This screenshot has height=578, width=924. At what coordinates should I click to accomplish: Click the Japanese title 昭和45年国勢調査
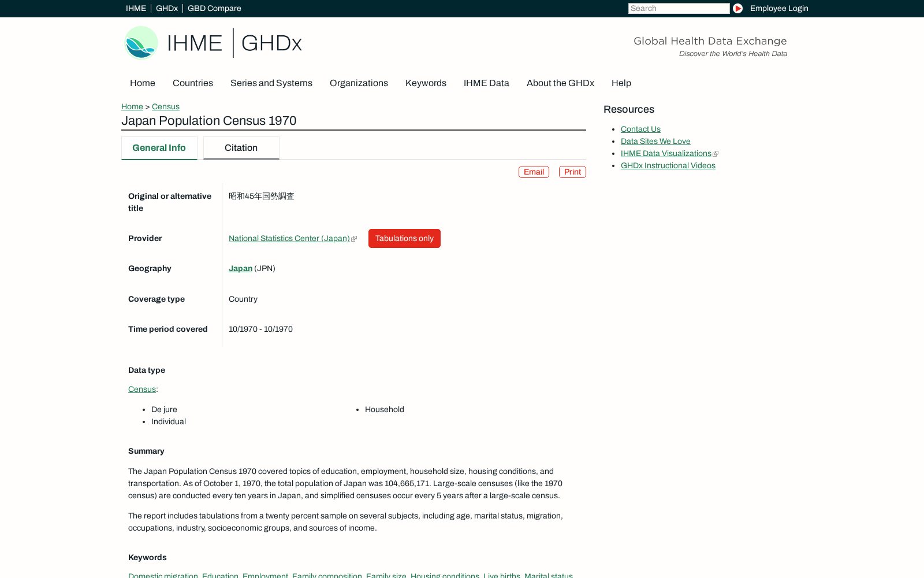pos(262,197)
